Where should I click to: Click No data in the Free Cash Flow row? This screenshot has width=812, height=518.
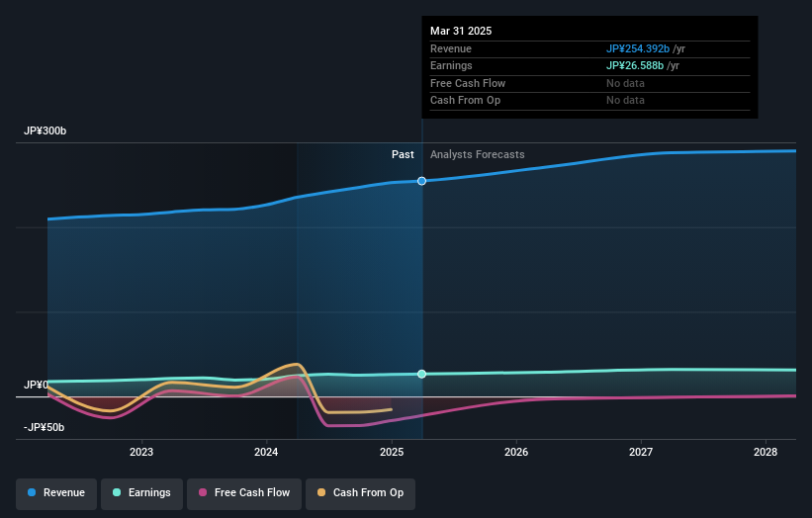coord(626,83)
